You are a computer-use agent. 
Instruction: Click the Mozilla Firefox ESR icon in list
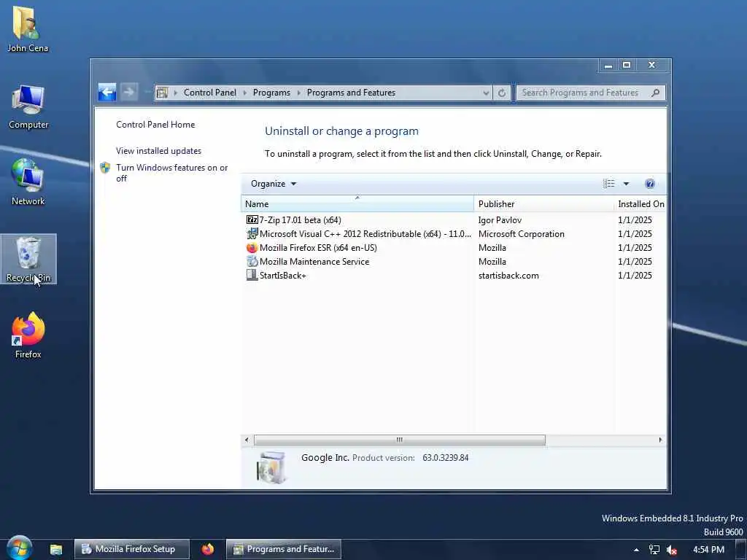point(252,248)
